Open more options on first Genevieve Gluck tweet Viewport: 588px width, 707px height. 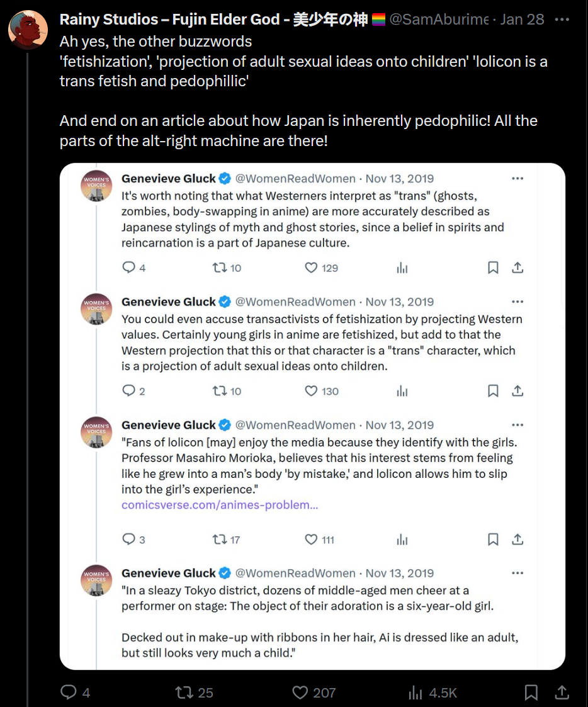point(517,178)
